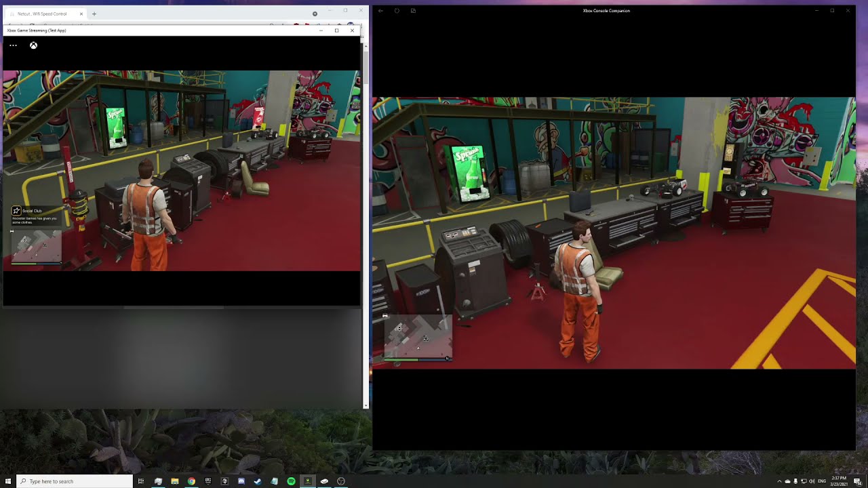Viewport: 868px width, 488px height.
Task: Open the Windows Start menu
Action: 8,481
